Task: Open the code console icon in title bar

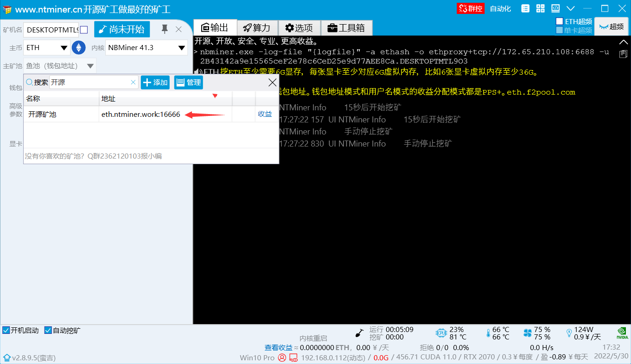Action: pyautogui.click(x=555, y=8)
